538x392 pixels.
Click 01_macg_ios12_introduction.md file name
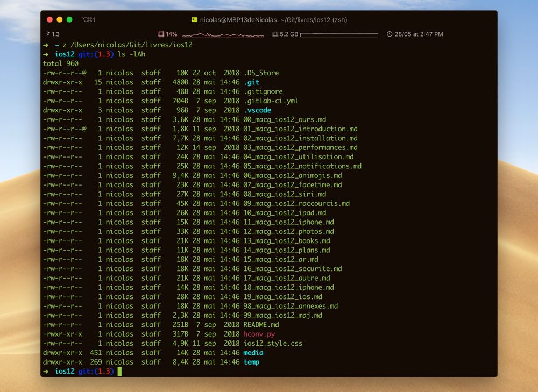click(301, 129)
